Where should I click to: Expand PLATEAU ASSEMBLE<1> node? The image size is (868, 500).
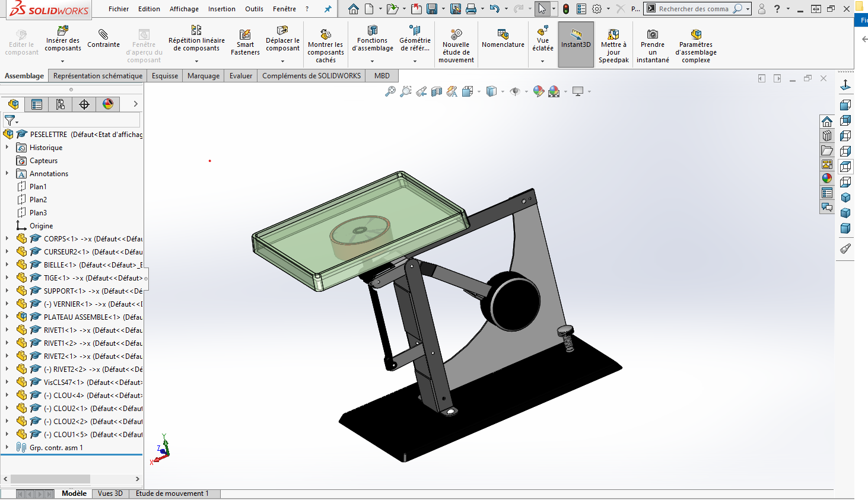point(7,317)
